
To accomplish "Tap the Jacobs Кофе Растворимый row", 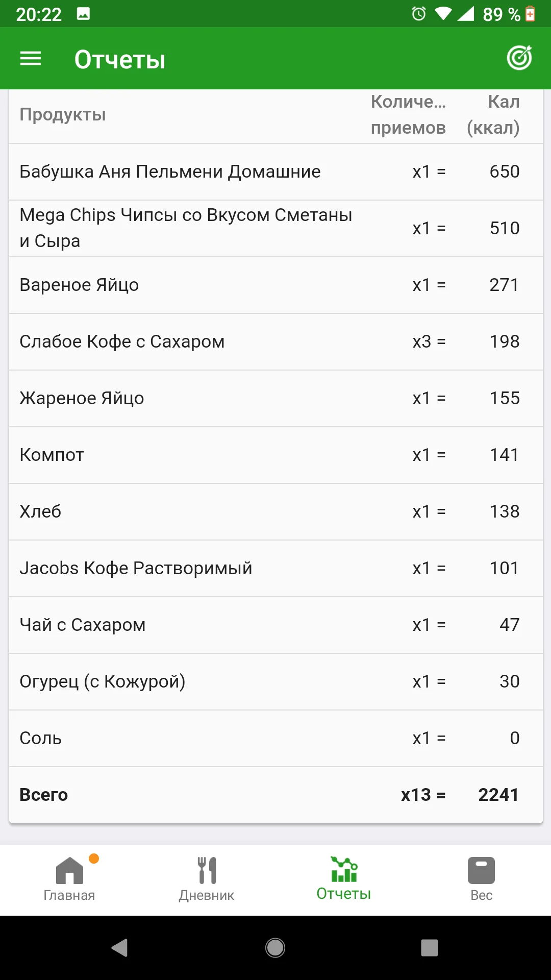I will pyautogui.click(x=275, y=568).
